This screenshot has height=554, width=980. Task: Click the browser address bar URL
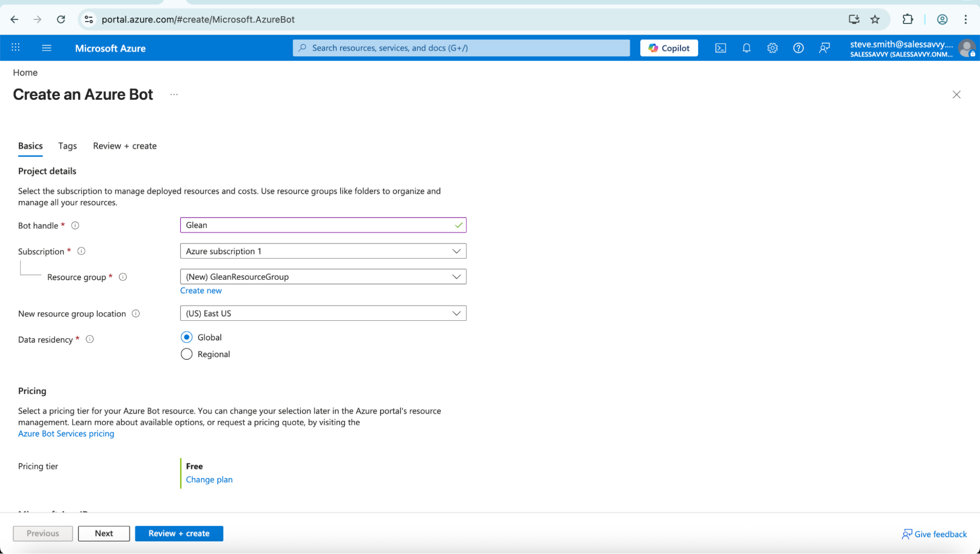click(198, 19)
